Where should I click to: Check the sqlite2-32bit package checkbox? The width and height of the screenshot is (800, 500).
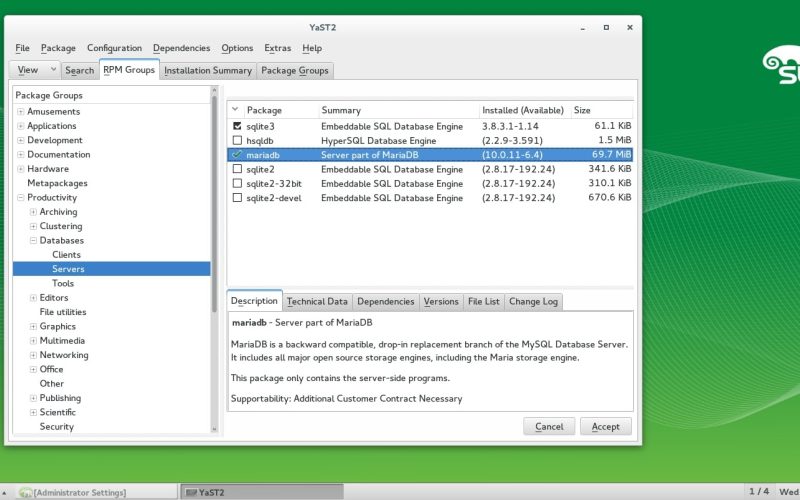coord(237,183)
